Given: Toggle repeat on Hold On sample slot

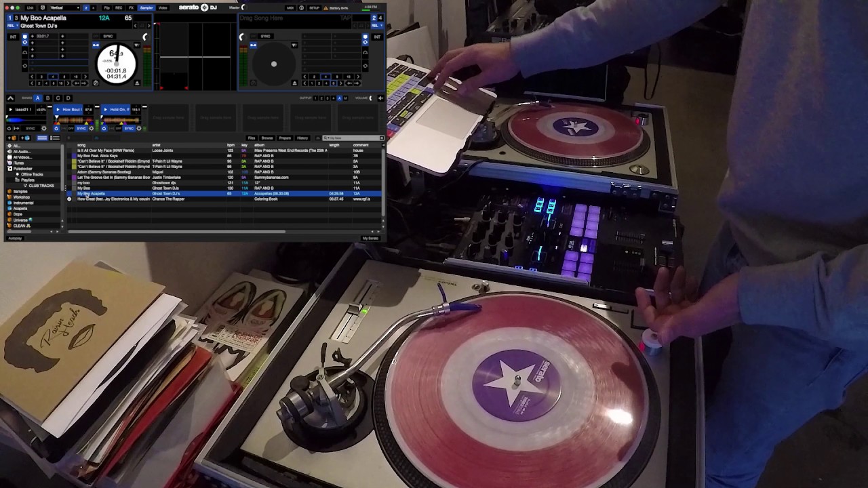Looking at the screenshot, I should [104, 128].
